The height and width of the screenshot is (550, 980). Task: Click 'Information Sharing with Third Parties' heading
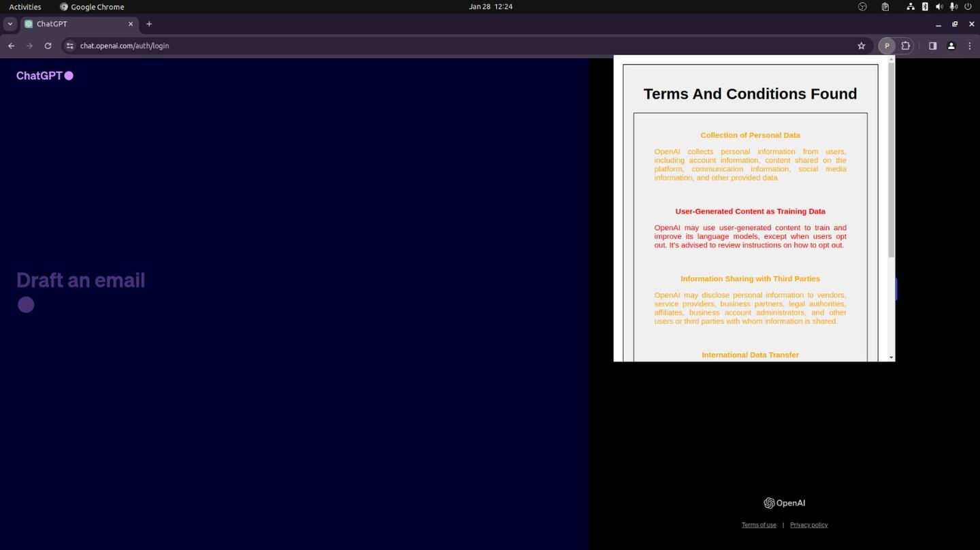(x=750, y=279)
